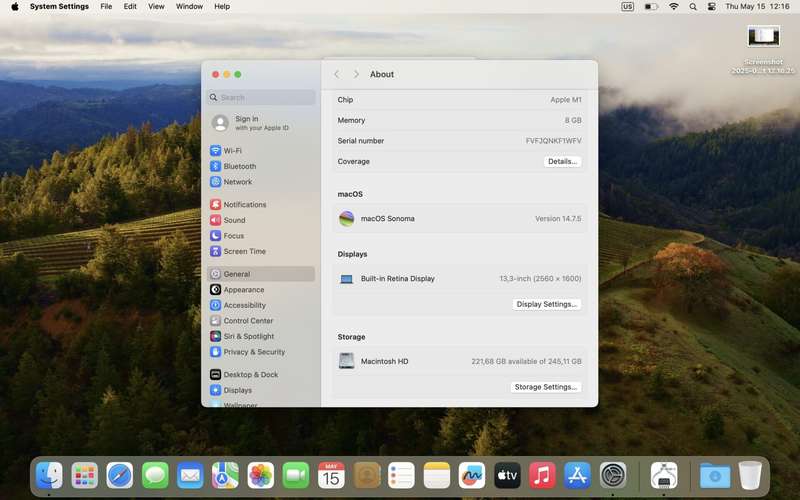Open Freeform from the Dock
The width and height of the screenshot is (800, 500).
(472, 476)
